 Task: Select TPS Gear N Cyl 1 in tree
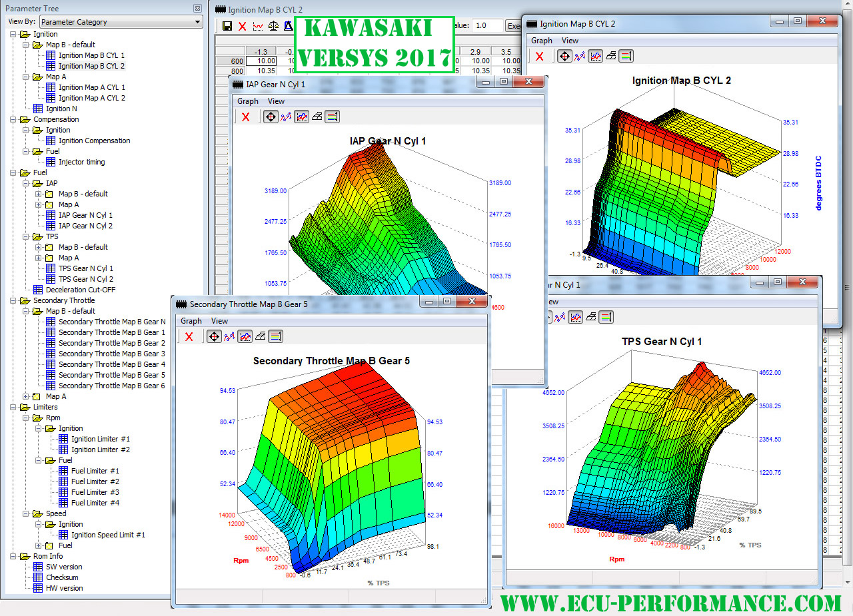[86, 268]
